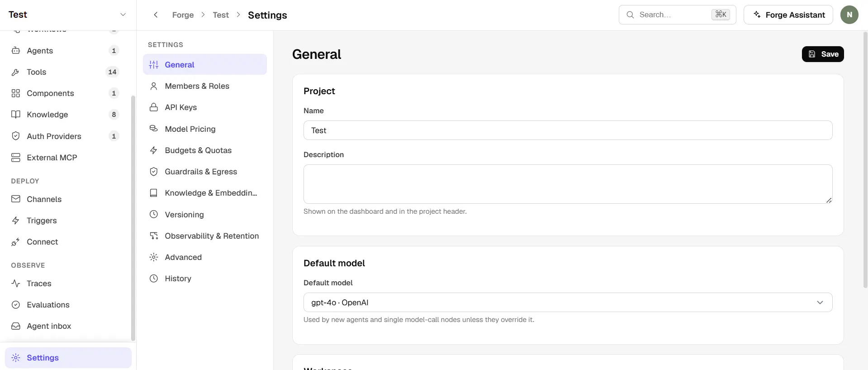Open the Default model dropdown

568,303
